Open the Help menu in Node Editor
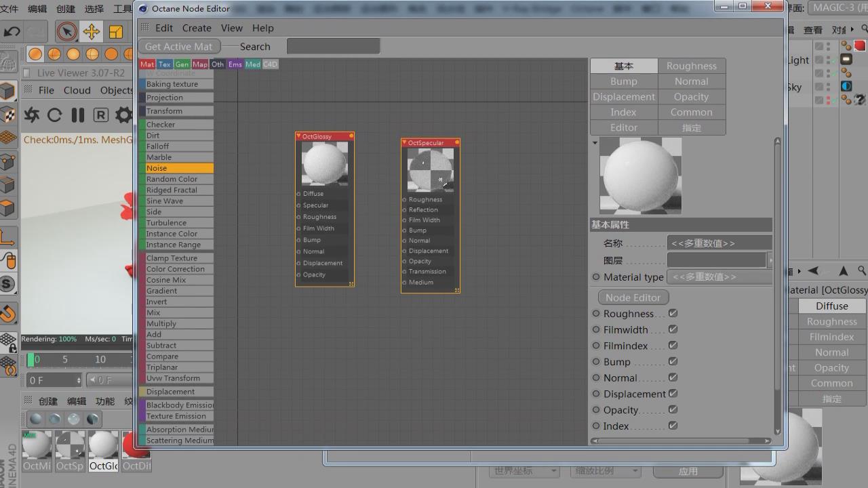This screenshot has width=868, height=488. (263, 28)
